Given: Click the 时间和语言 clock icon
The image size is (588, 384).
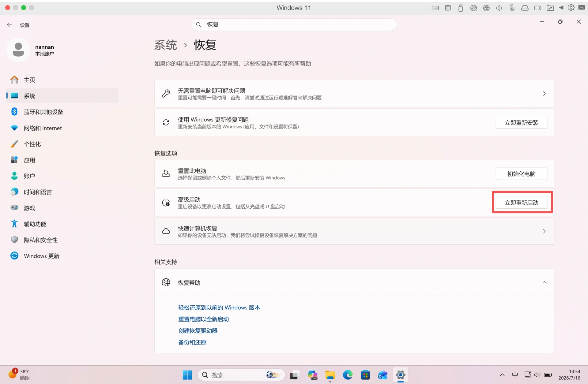Looking at the screenshot, I should (14, 192).
